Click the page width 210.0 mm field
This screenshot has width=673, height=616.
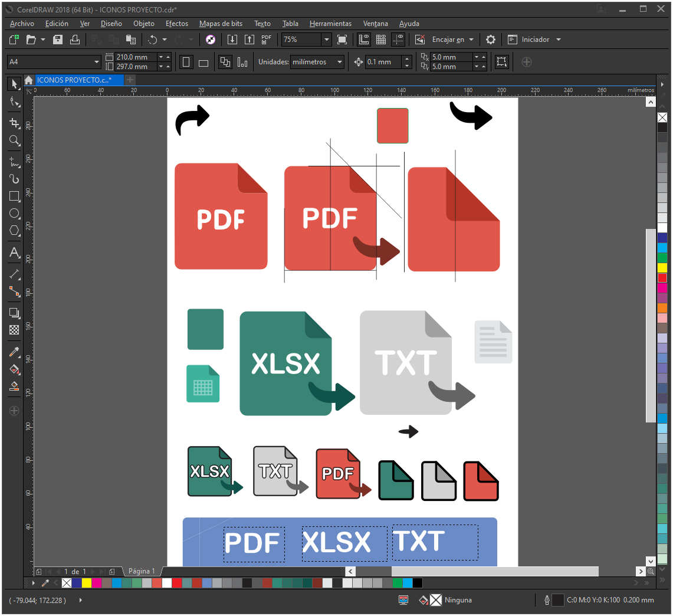tap(136, 57)
